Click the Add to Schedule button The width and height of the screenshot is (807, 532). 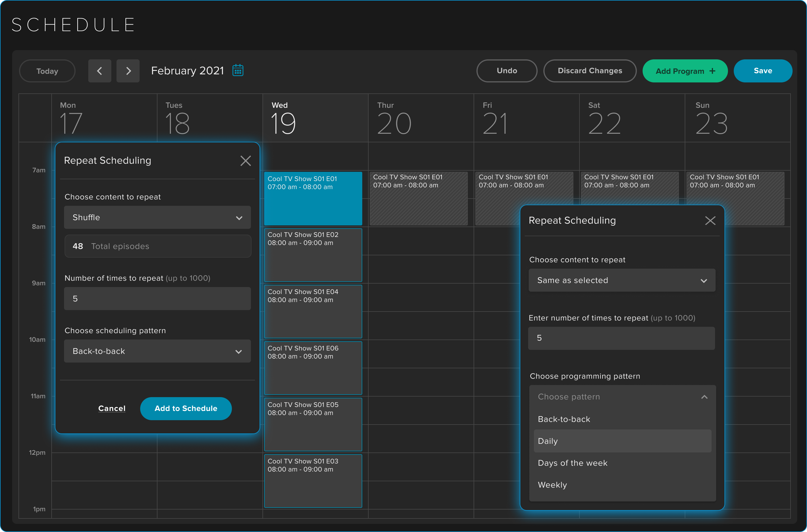pos(186,408)
